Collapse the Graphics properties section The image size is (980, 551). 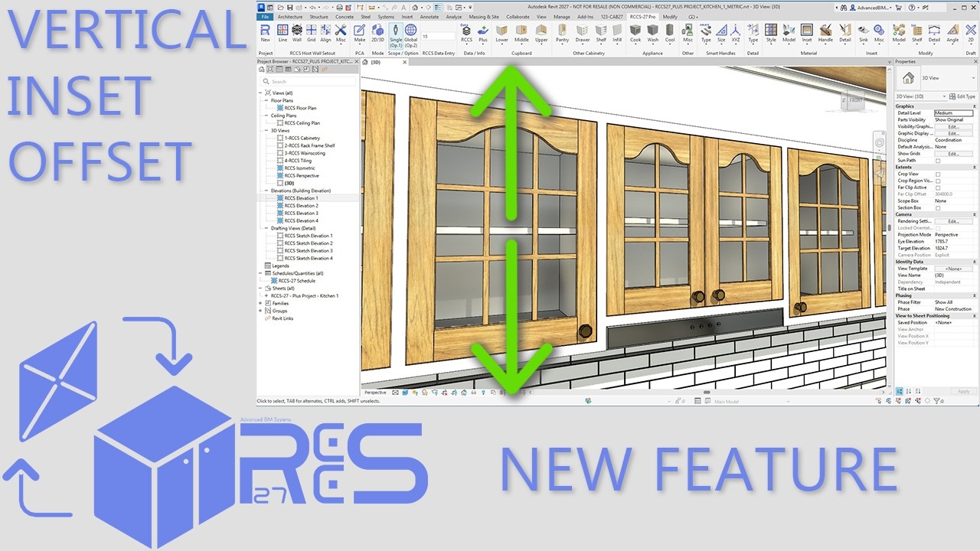pos(975,106)
